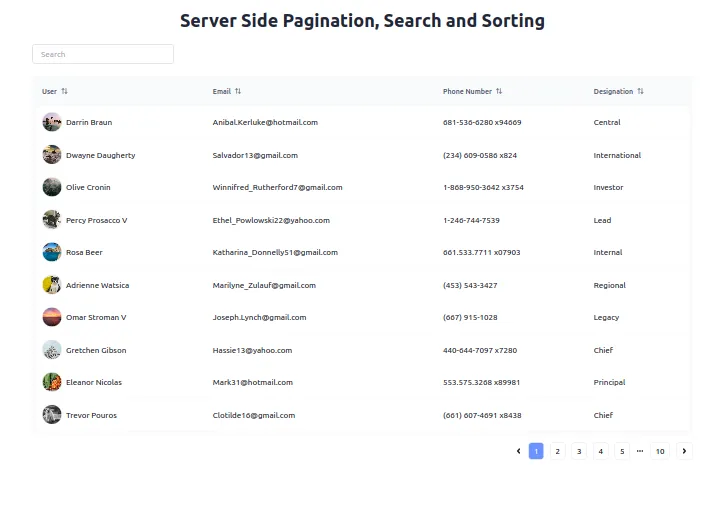Click phone 1-246-744-7539
The image size is (725, 506).
(471, 220)
